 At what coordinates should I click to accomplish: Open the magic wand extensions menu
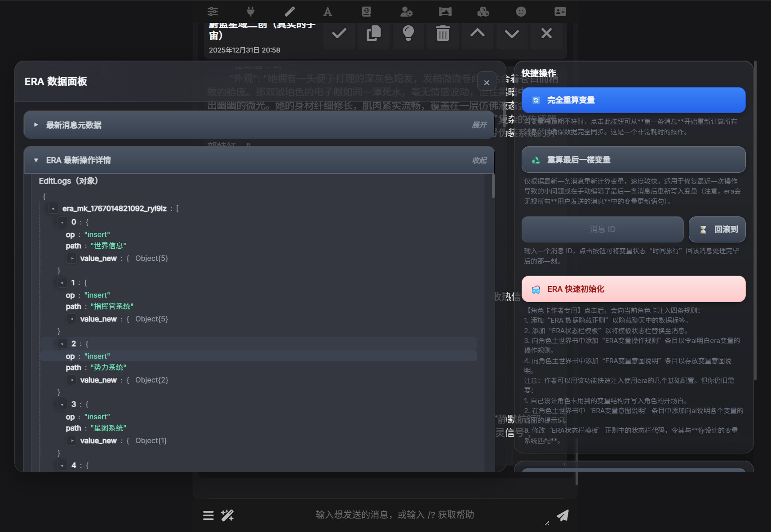point(227,515)
